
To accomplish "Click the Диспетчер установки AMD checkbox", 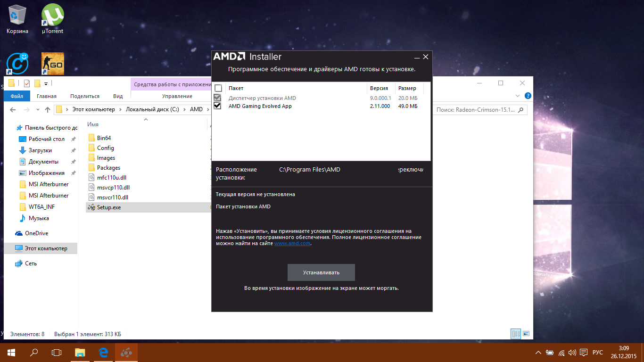I will (x=217, y=98).
